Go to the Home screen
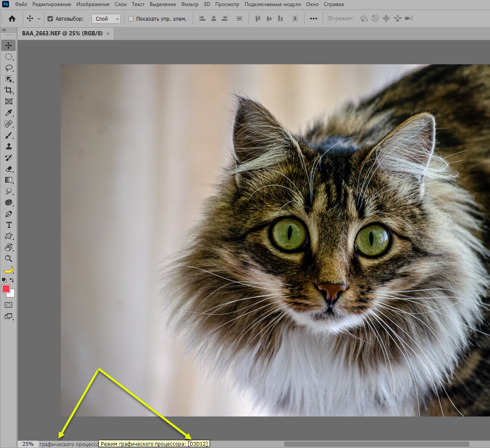Viewport: 490px width, 448px height. coord(12,19)
